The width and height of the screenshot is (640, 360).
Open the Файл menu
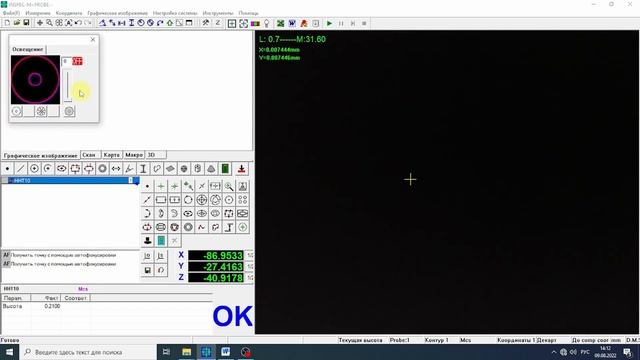click(x=11, y=13)
